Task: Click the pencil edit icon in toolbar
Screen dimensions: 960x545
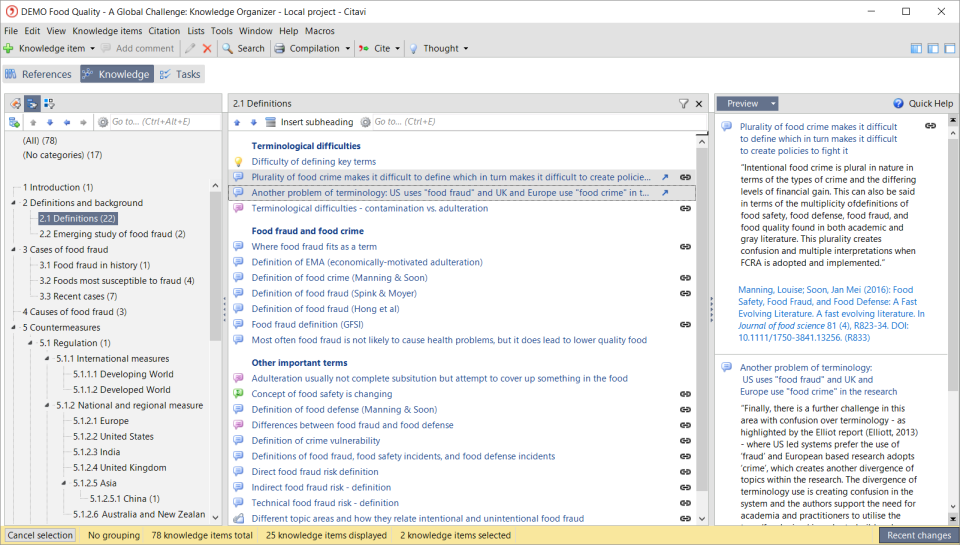Action: coord(190,48)
